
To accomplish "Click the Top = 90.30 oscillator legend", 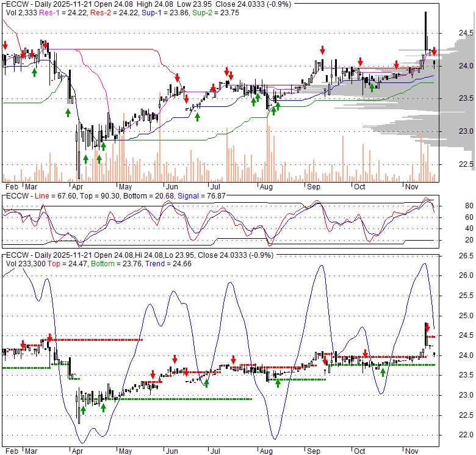I will tap(100, 196).
